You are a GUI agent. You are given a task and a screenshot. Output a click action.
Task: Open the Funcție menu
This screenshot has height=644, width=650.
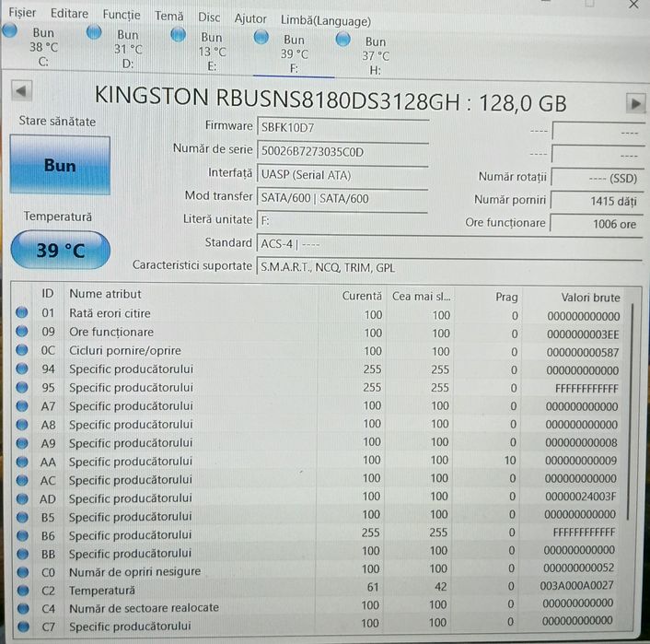click(x=122, y=15)
